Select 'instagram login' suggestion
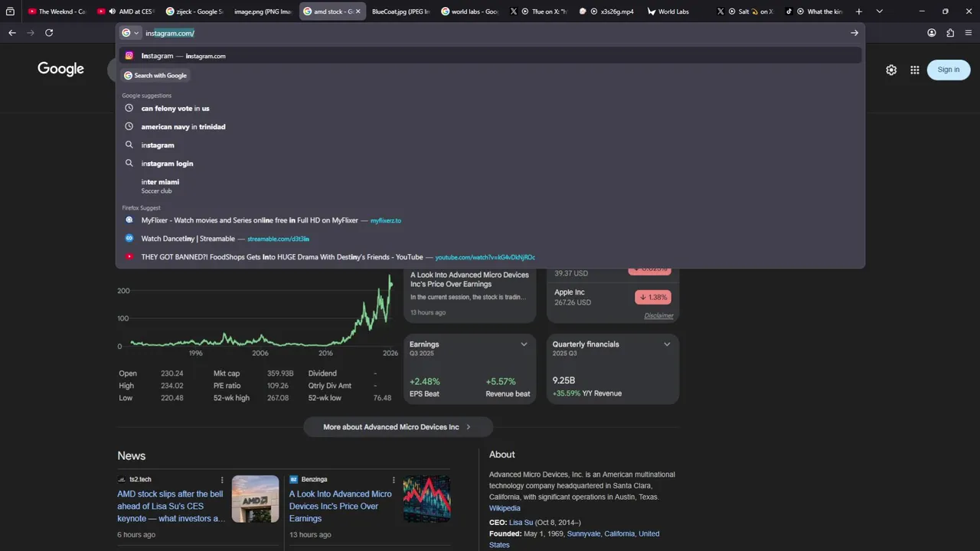This screenshot has width=980, height=551. (x=490, y=164)
